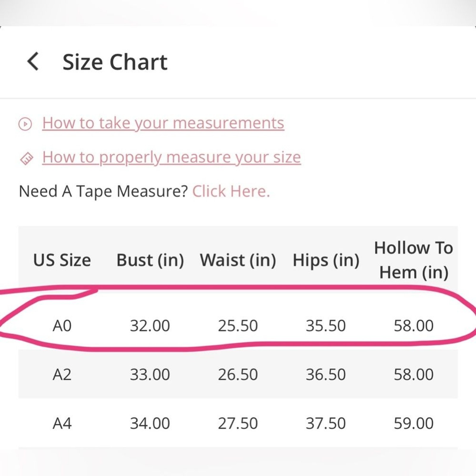Click the 26.50 waist value for A2
The height and width of the screenshot is (476, 476).
pos(238,374)
